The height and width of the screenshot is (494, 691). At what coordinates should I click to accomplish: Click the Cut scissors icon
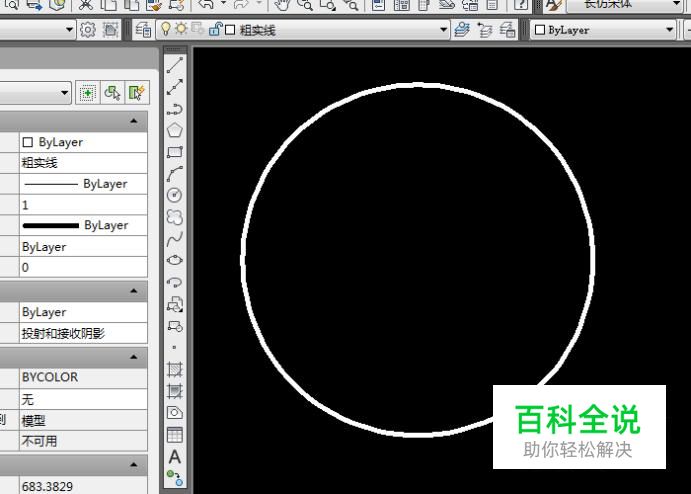tap(85, 4)
